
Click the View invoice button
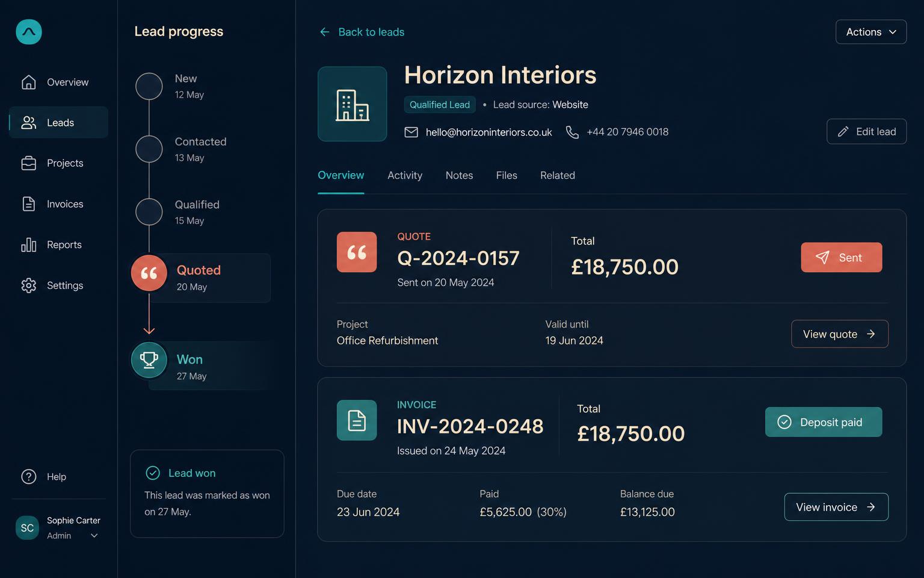click(x=836, y=507)
